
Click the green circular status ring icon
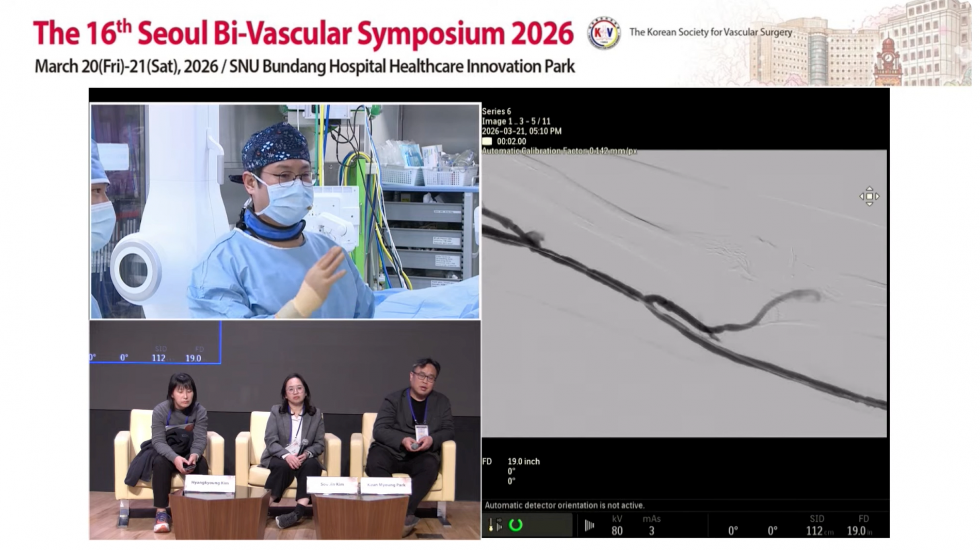pyautogui.click(x=516, y=525)
